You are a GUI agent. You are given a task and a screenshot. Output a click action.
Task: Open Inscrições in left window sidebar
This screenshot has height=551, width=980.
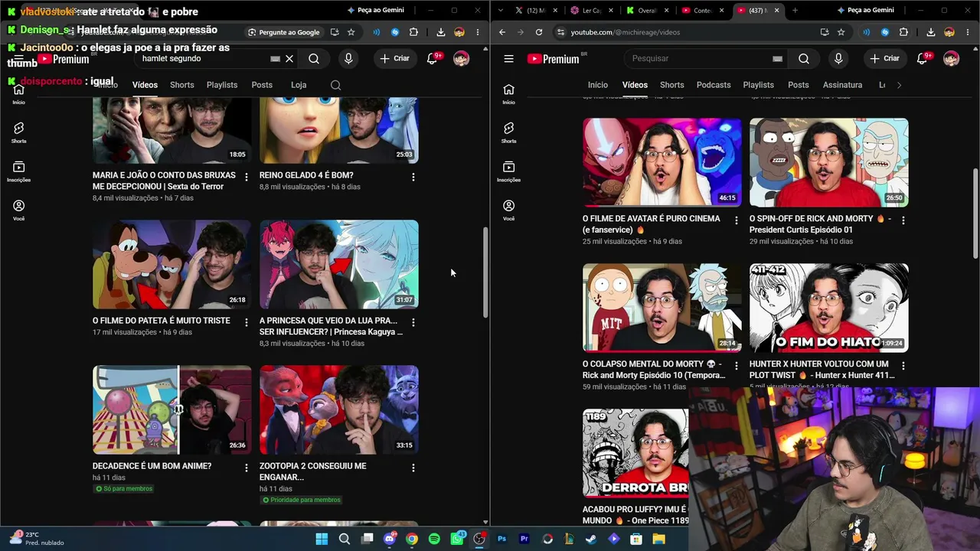[x=18, y=171]
